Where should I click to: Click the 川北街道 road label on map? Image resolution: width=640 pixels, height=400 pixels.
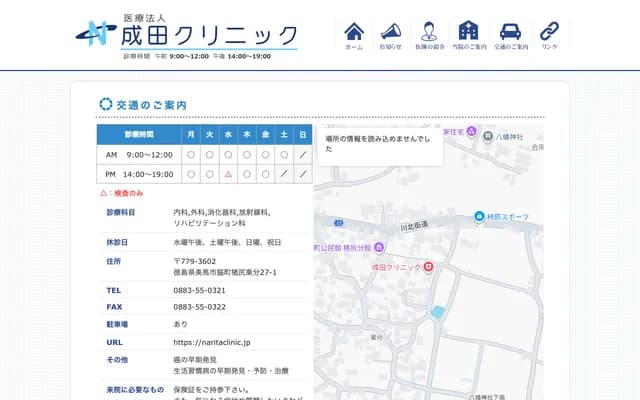pos(411,226)
